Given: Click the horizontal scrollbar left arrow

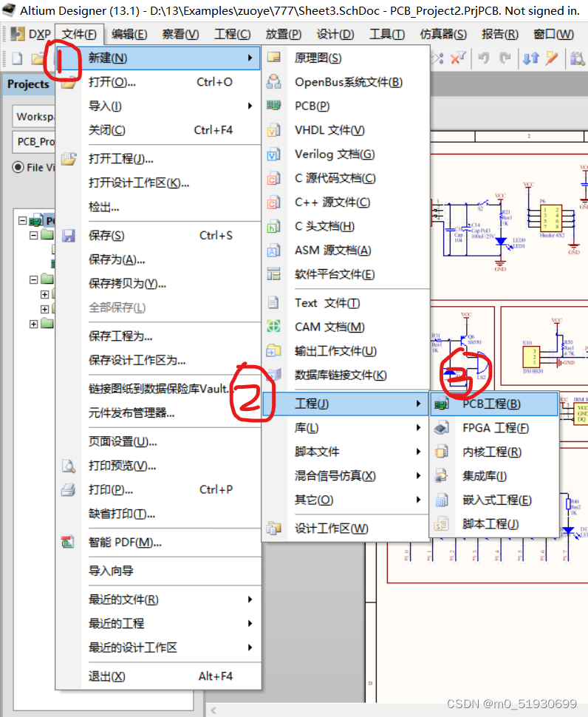Looking at the screenshot, I should click(213, 710).
